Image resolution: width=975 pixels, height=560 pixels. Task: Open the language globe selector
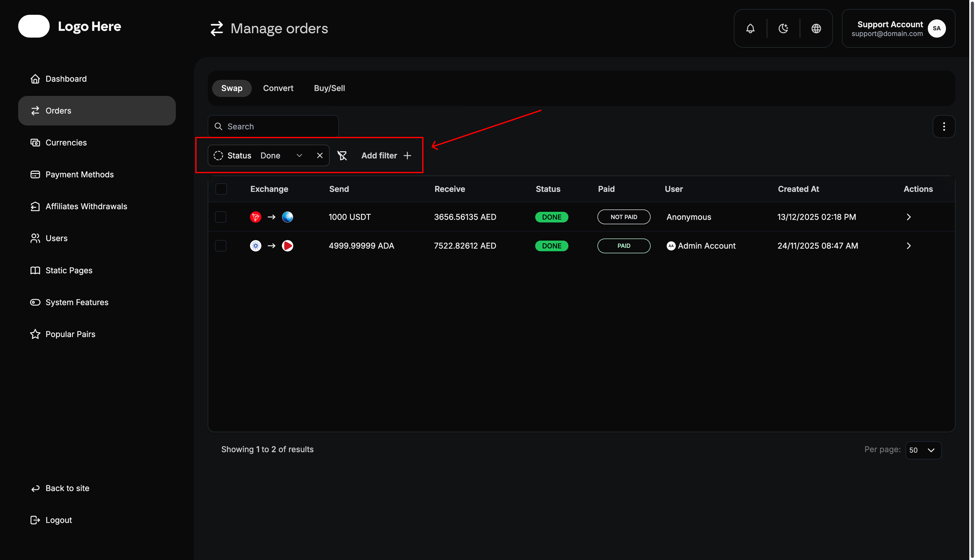click(x=816, y=28)
